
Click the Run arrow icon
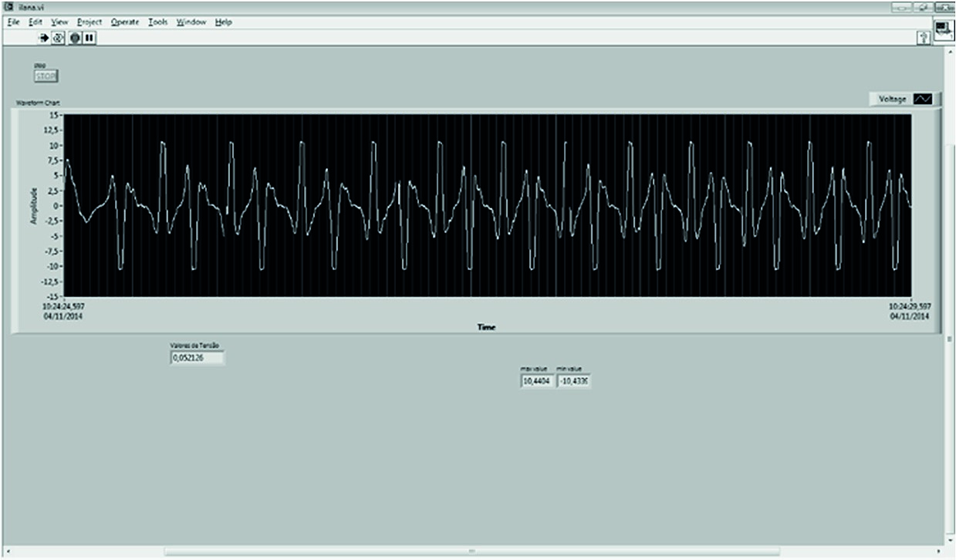pyautogui.click(x=44, y=37)
